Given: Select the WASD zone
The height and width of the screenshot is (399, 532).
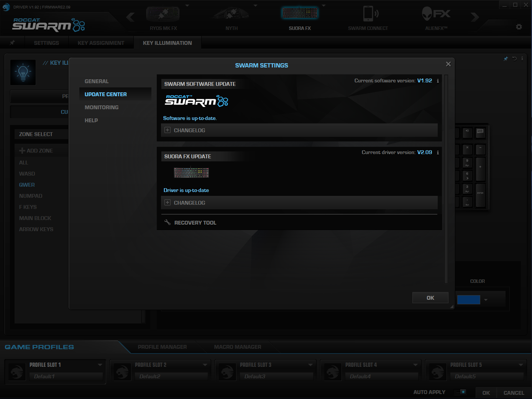Looking at the screenshot, I should point(27,174).
